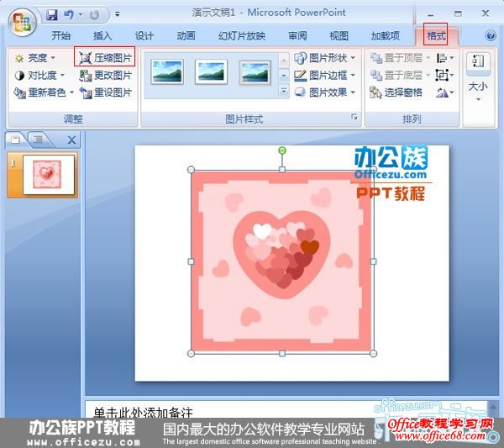Switch to the 开始 tab
The height and width of the screenshot is (448, 504).
60,35
